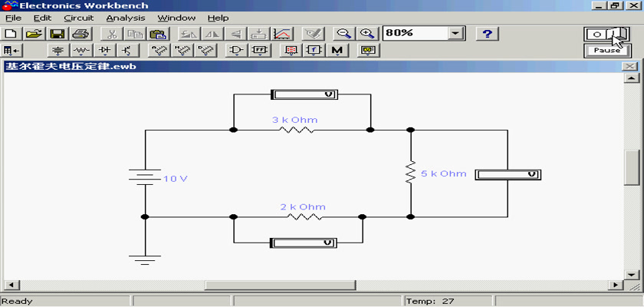Image resolution: width=644 pixels, height=307 pixels.
Task: Open the File menu
Action: click(x=13, y=18)
